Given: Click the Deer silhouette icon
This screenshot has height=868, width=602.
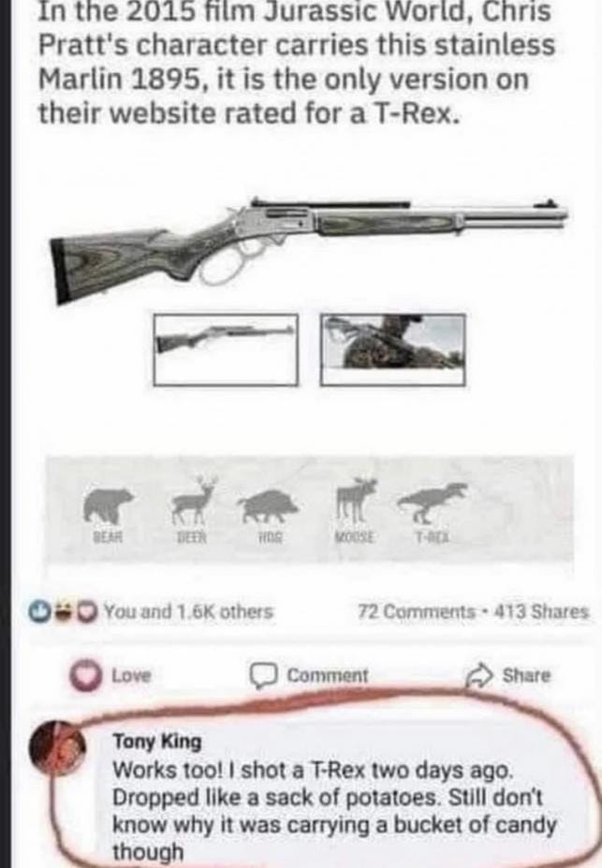Looking at the screenshot, I should [x=193, y=499].
